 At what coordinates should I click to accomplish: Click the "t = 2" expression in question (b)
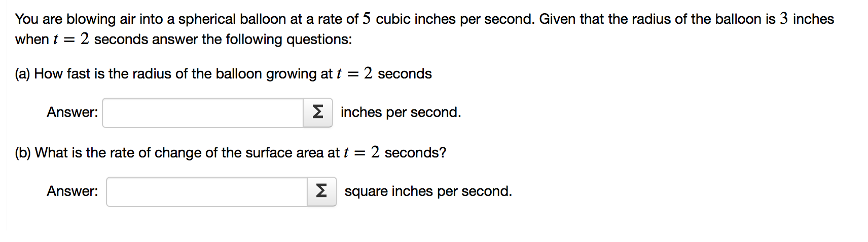(x=361, y=153)
